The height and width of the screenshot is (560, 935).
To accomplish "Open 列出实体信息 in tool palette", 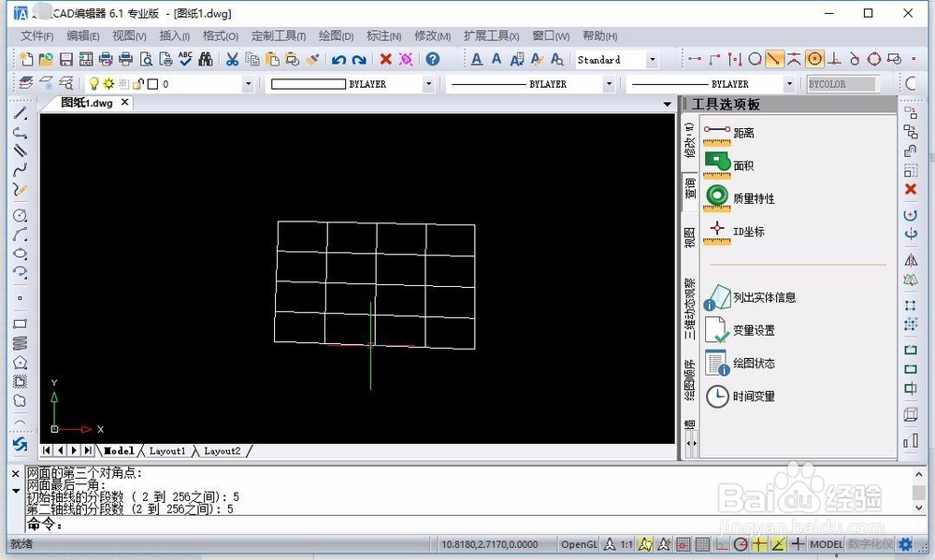I will [x=750, y=297].
